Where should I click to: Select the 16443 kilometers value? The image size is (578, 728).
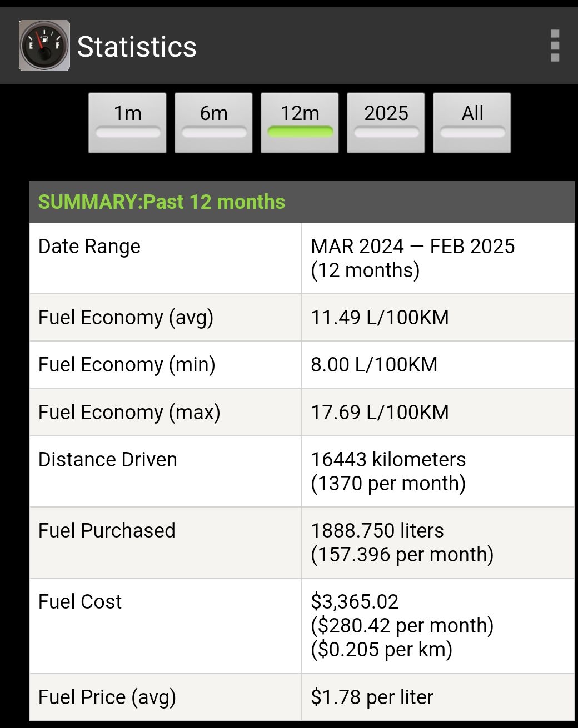coord(388,460)
